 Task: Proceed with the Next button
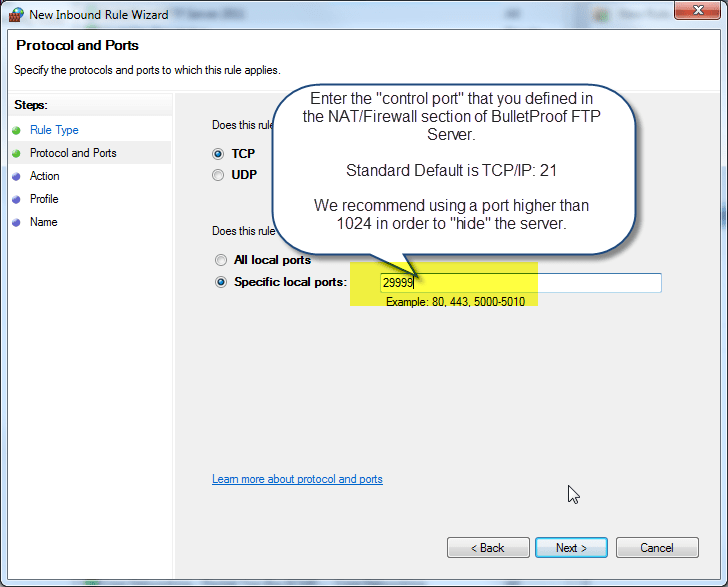pyautogui.click(x=571, y=548)
